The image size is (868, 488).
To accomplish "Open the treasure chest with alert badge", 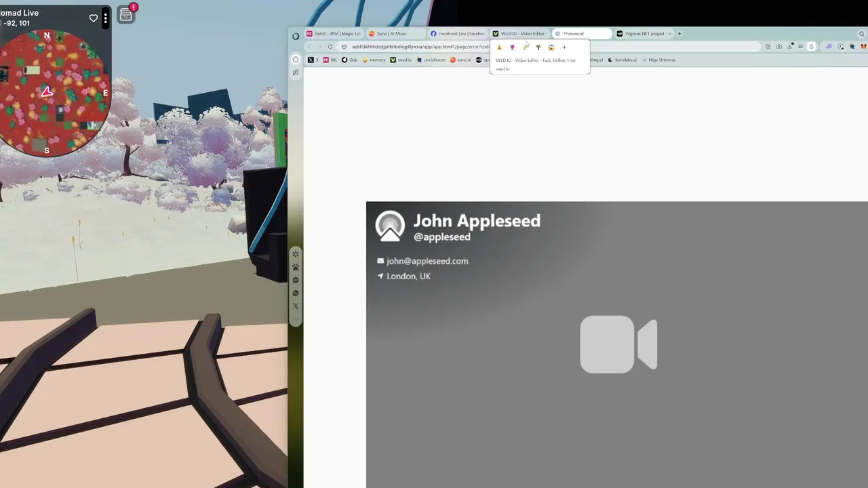I will point(126,14).
